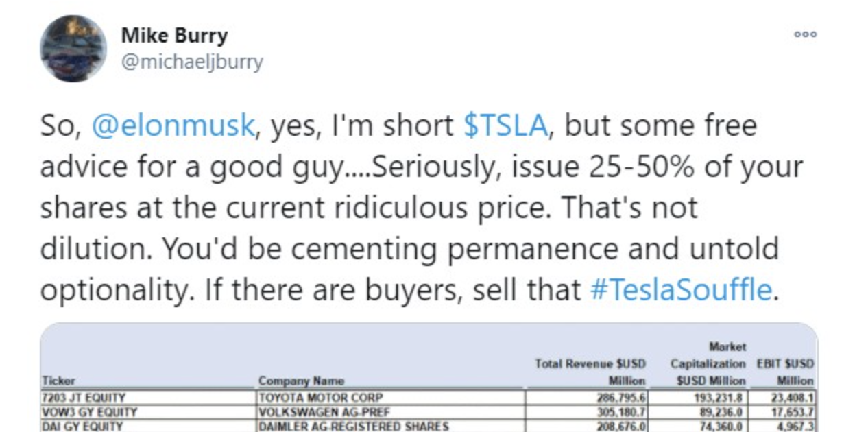
Task: Click the Ticker column header
Action: click(x=58, y=381)
